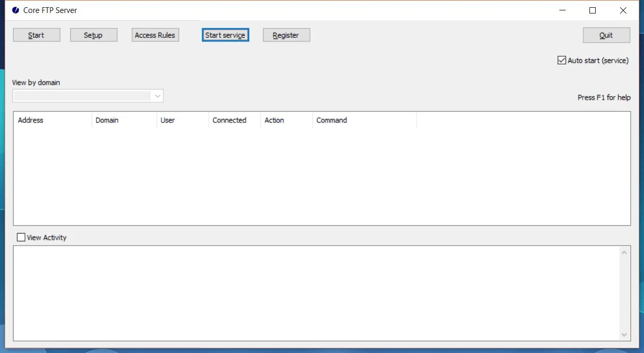
Task: Click the Register button
Action: 286,35
